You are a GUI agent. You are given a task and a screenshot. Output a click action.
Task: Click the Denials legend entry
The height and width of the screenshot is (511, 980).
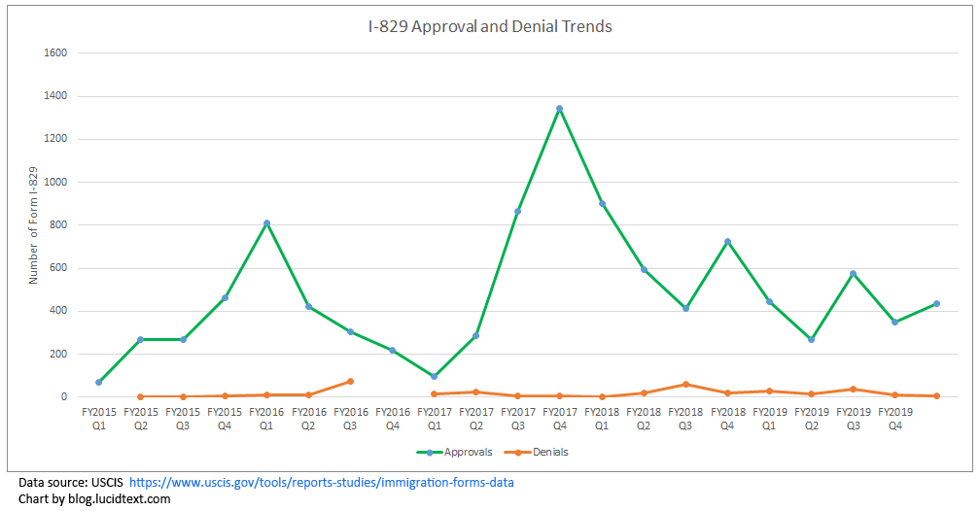coord(550,452)
